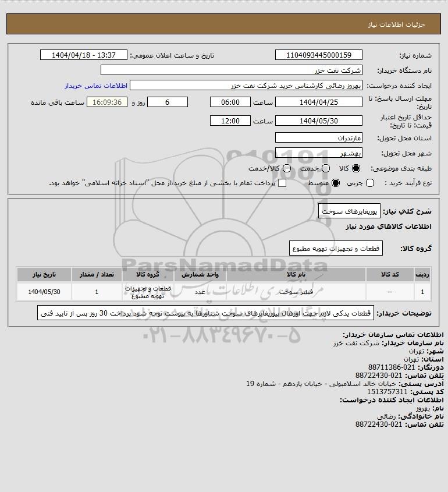This screenshot has height=492, width=448.
Task: Click the جزئیات اطلاعات نیاز header title
Action: (397, 24)
